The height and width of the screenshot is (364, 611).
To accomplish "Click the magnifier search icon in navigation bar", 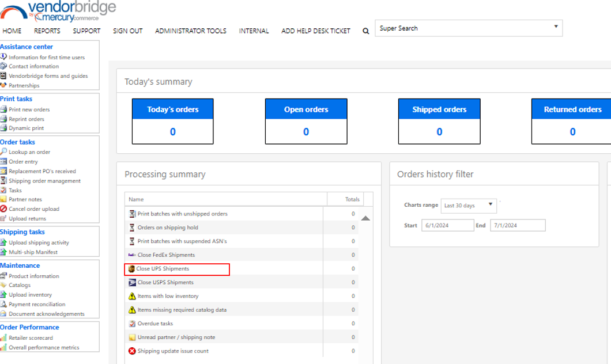I will (x=365, y=31).
